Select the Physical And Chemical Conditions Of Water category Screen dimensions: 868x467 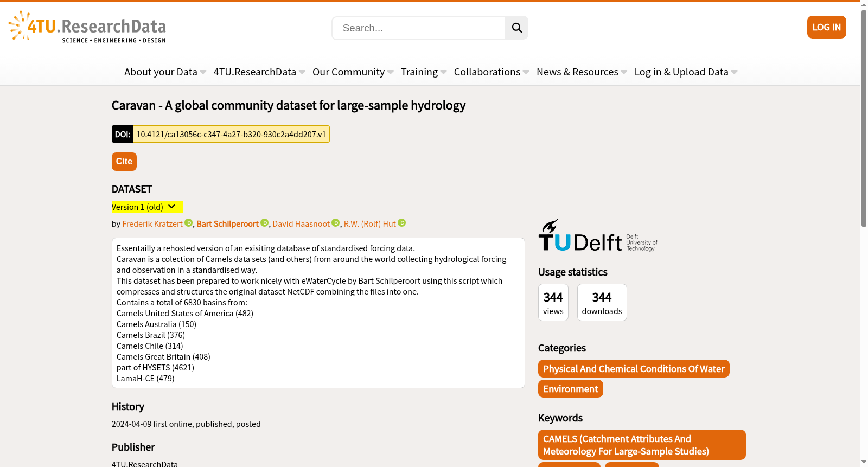(634, 369)
